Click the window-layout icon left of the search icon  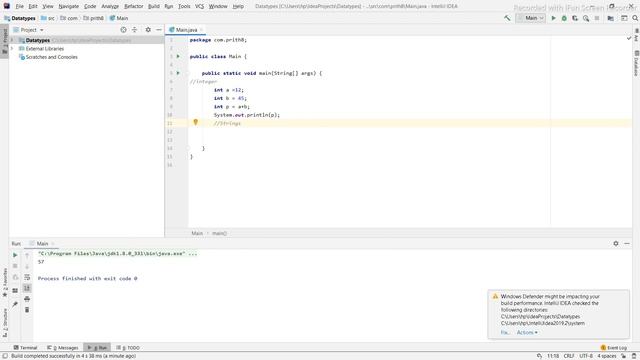coord(624,18)
